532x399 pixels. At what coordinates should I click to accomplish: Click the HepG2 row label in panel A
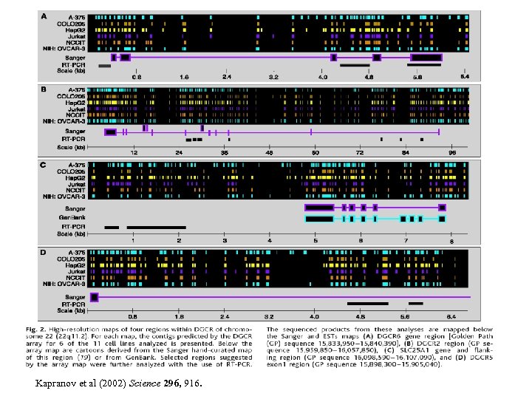75,30
